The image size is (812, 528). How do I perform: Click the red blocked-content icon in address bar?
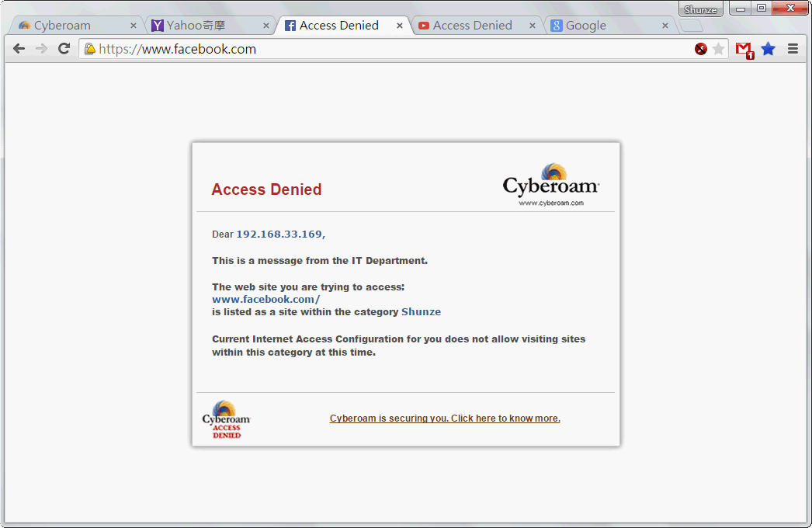(701, 49)
